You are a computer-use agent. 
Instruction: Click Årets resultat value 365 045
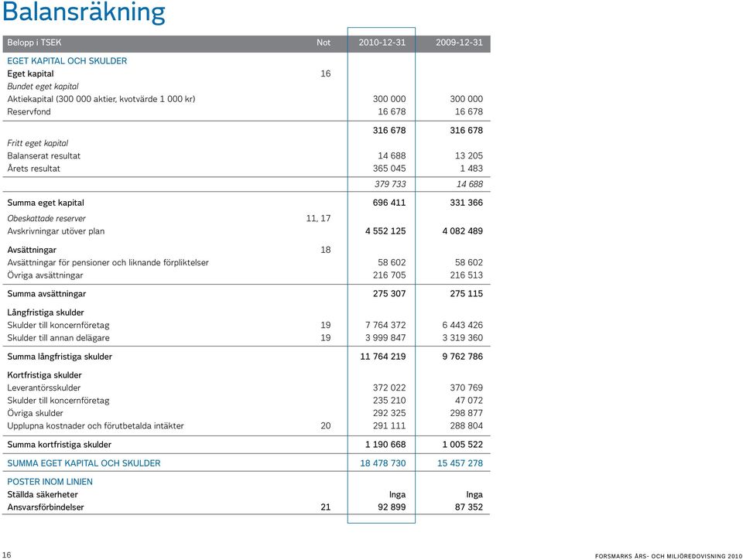pyautogui.click(x=389, y=169)
